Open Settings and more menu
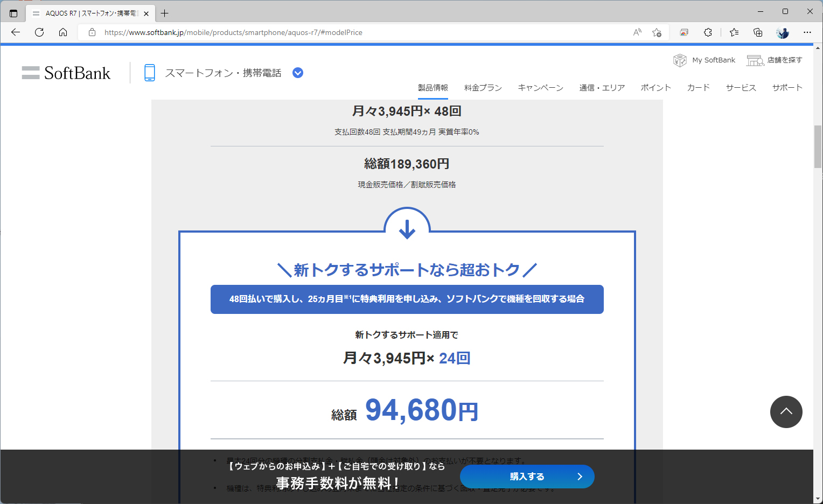The image size is (823, 504). pyautogui.click(x=807, y=32)
